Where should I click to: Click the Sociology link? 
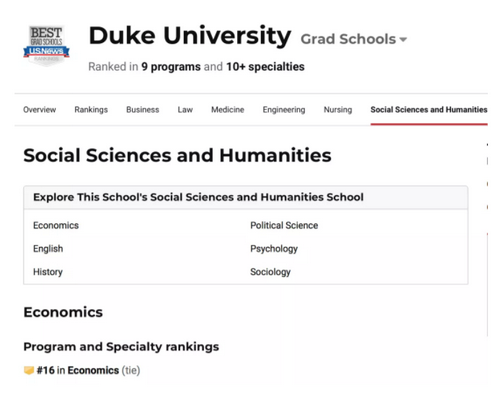click(270, 272)
